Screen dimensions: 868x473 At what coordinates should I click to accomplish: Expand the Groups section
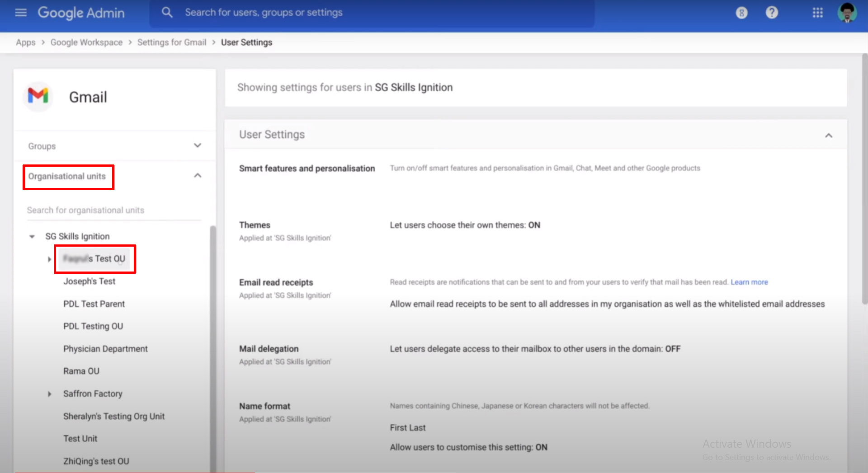click(x=197, y=145)
